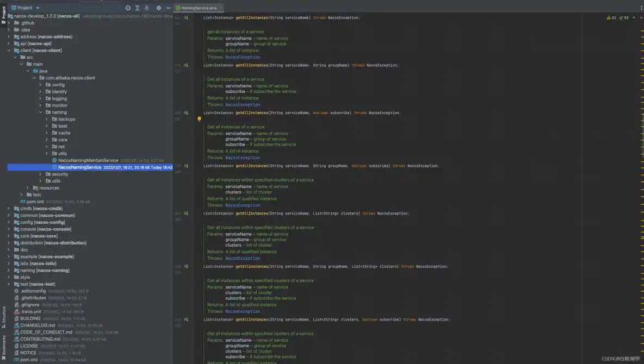Select the resources folder
644x364 pixels.
point(49,188)
